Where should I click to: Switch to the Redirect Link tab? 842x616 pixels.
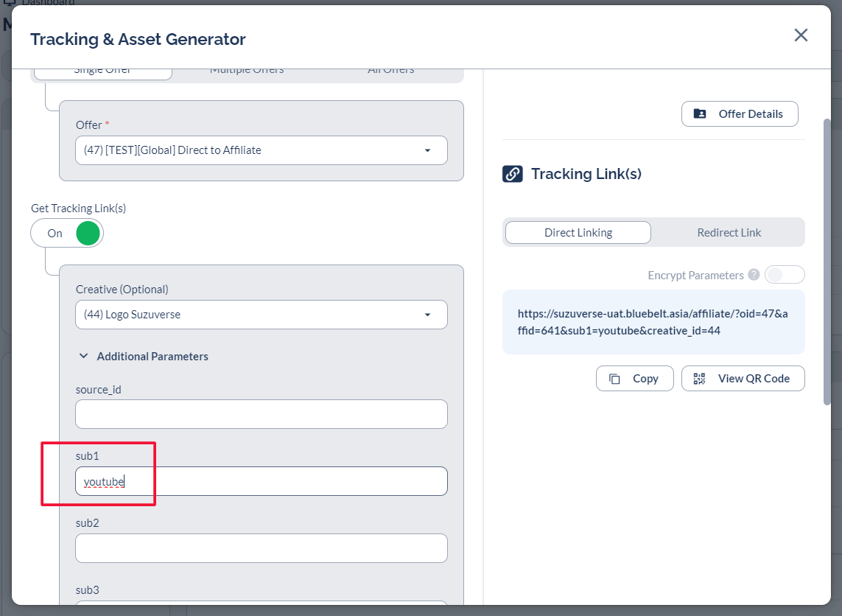[x=729, y=233]
